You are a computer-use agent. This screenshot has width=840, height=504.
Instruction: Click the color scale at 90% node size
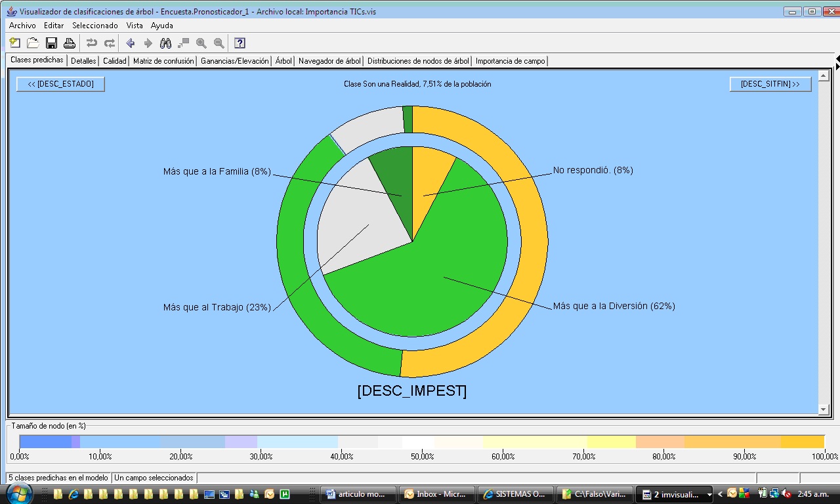point(744,442)
